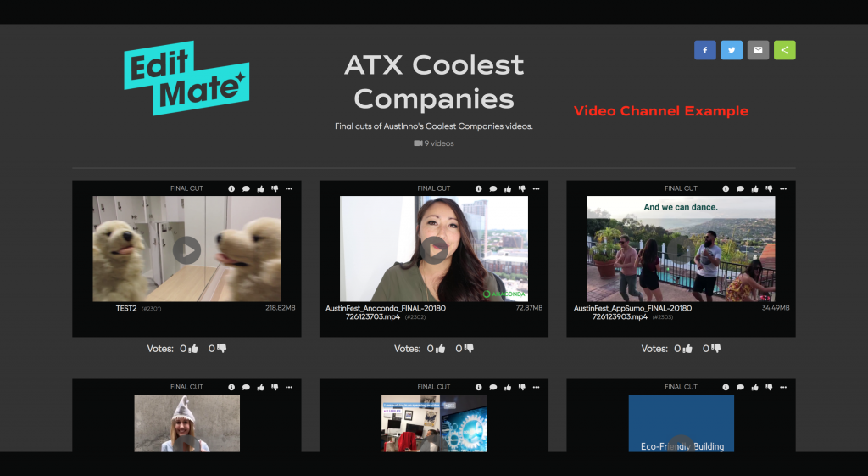The height and width of the screenshot is (476, 868).
Task: Click the Edit Mate logo
Action: (x=186, y=78)
